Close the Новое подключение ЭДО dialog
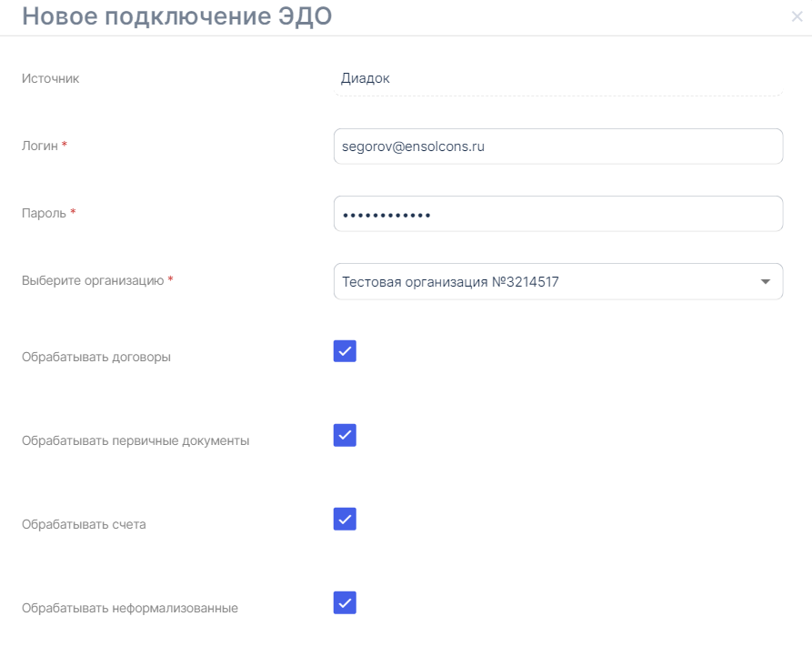 point(797,16)
